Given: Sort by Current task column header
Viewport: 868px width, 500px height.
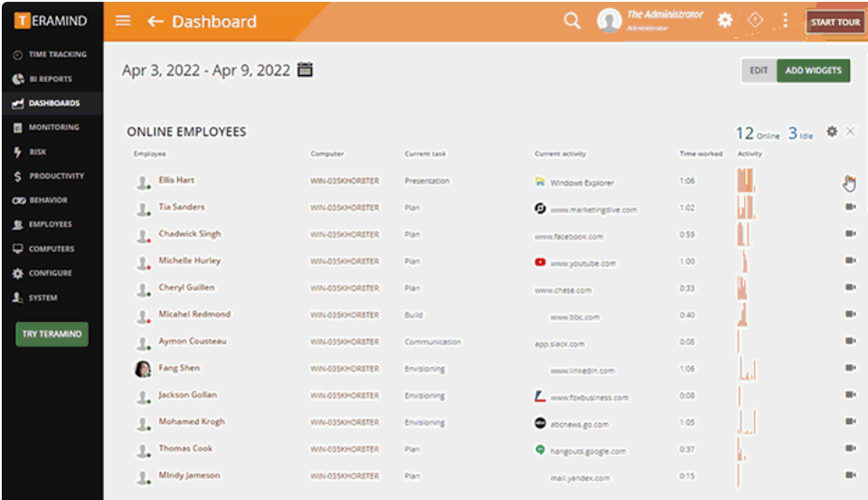Looking at the screenshot, I should pos(425,154).
